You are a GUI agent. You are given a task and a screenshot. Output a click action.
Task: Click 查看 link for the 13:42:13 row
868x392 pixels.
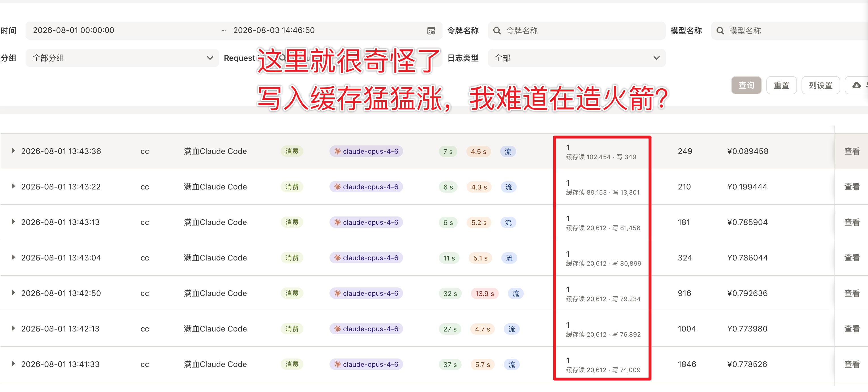pyautogui.click(x=852, y=329)
